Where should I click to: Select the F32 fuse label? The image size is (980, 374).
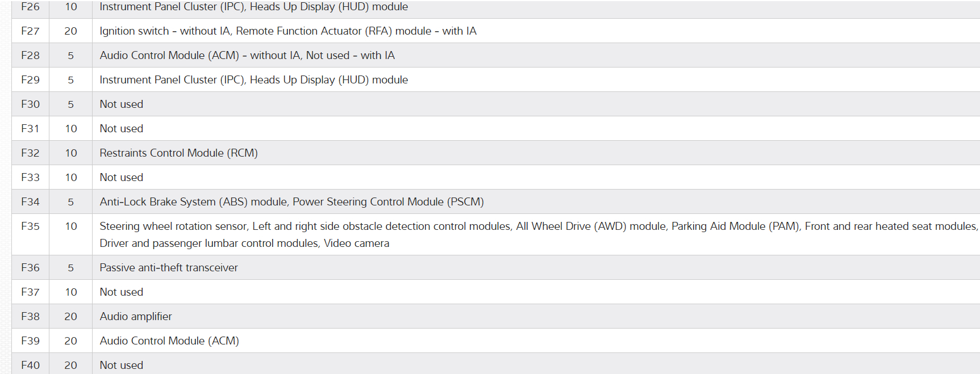pyautogui.click(x=30, y=153)
